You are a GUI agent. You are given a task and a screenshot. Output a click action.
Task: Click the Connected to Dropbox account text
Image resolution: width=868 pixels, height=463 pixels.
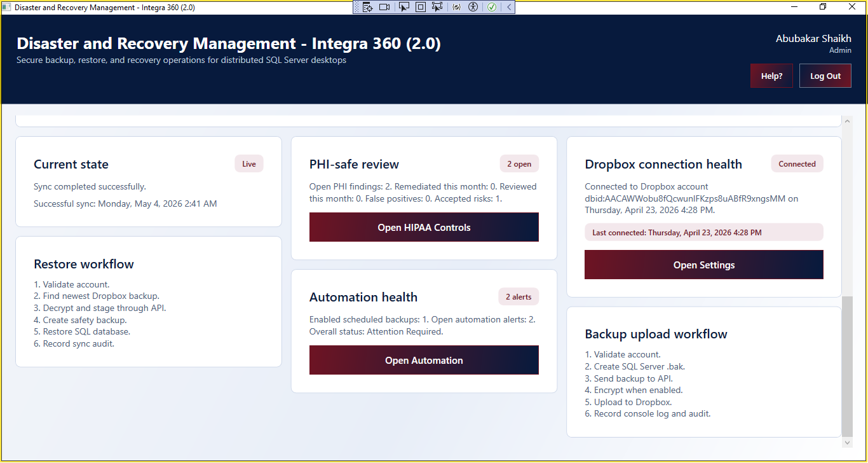(x=691, y=198)
